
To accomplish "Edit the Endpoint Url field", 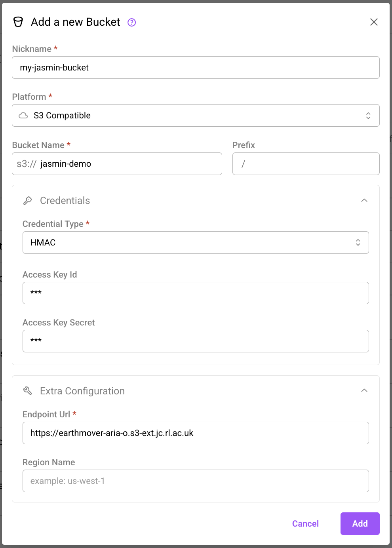I will (x=196, y=433).
